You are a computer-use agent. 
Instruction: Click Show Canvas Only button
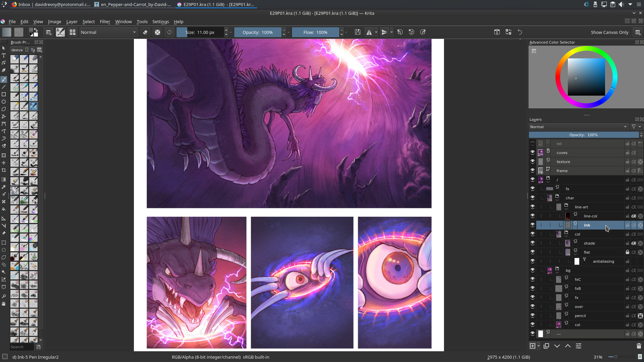[x=609, y=32]
